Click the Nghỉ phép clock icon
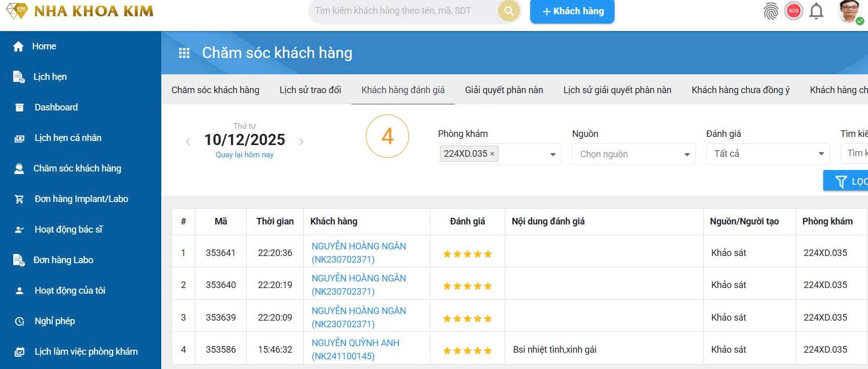This screenshot has width=868, height=369. tap(19, 321)
